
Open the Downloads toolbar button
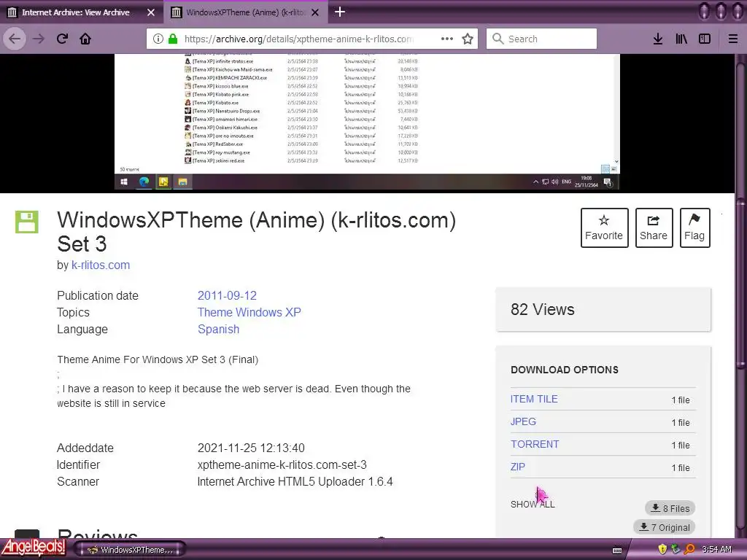pyautogui.click(x=658, y=39)
